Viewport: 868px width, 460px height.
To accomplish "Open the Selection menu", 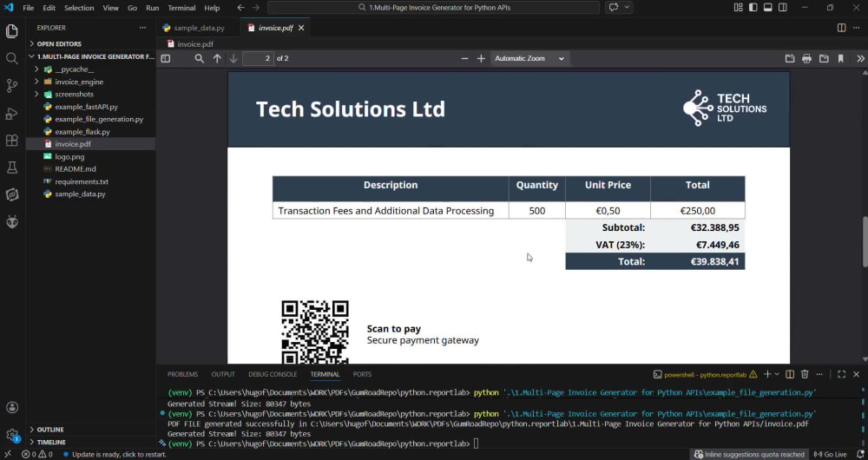I will pos(79,8).
